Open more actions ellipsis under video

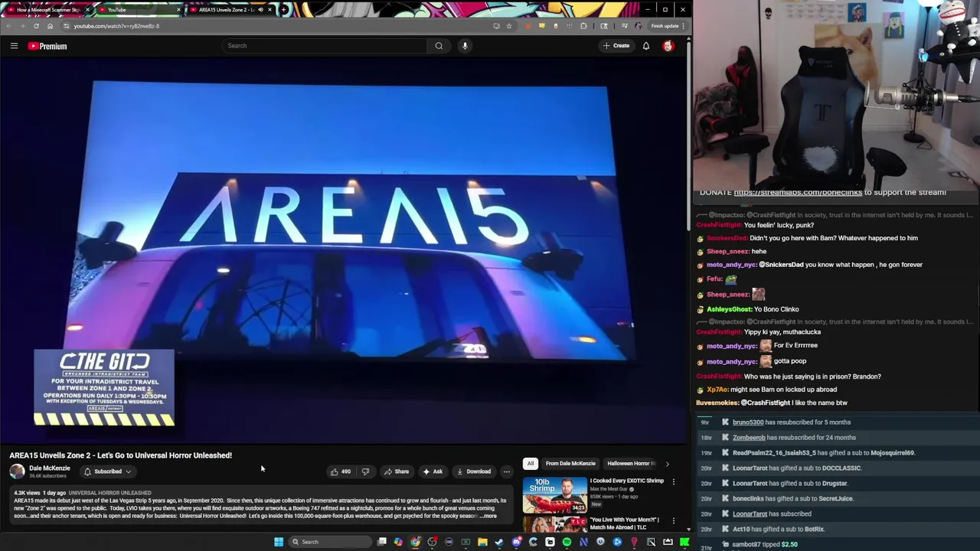[x=506, y=471]
